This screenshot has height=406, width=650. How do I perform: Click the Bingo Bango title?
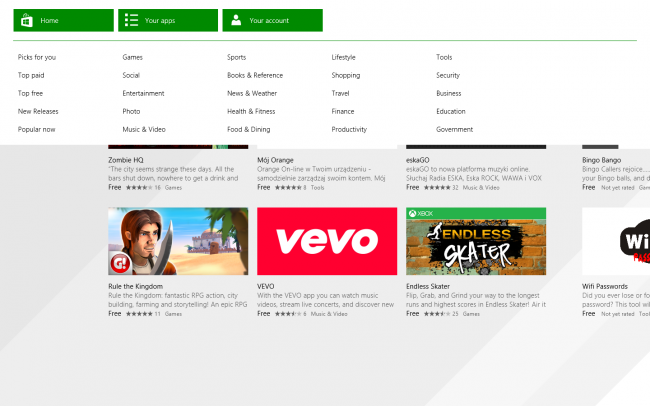point(601,160)
